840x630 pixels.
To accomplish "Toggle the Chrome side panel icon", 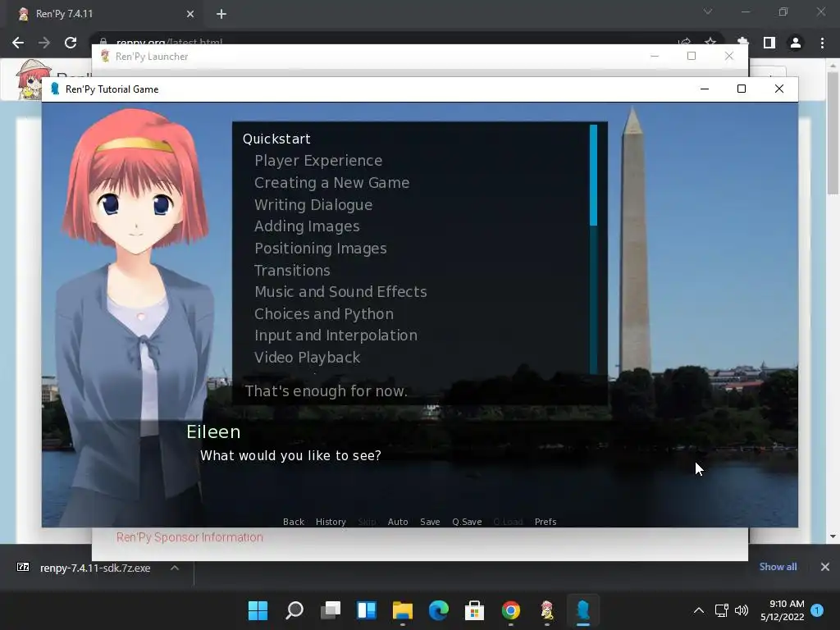I will click(769, 43).
